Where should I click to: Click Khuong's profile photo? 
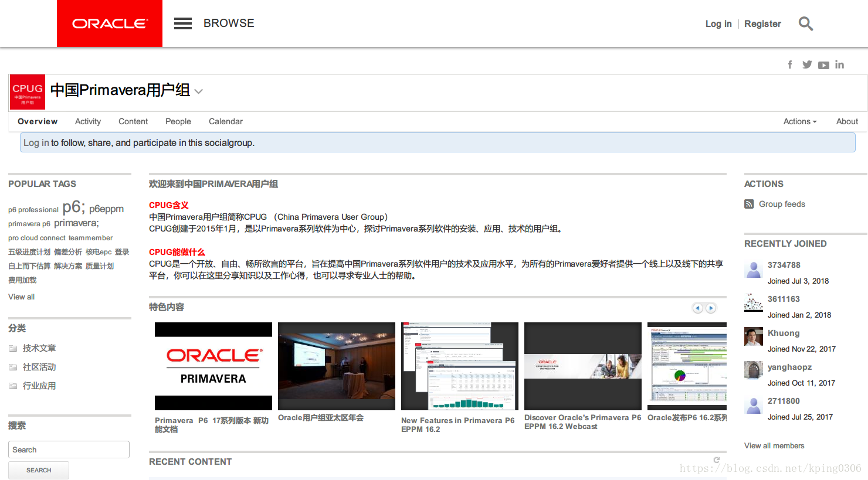coord(754,337)
